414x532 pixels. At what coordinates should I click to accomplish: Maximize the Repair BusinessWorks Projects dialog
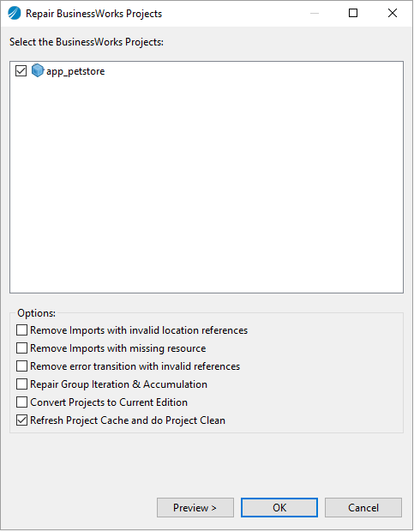[353, 13]
